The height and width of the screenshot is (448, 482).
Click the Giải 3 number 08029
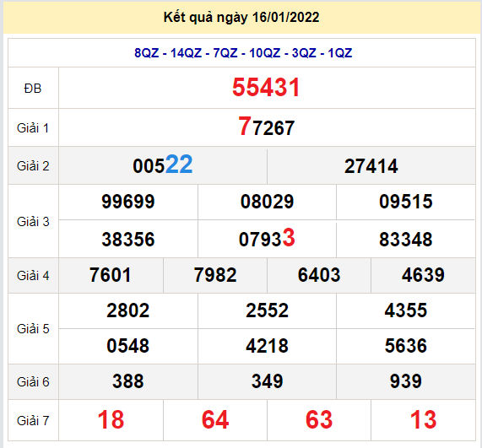[x=267, y=202]
